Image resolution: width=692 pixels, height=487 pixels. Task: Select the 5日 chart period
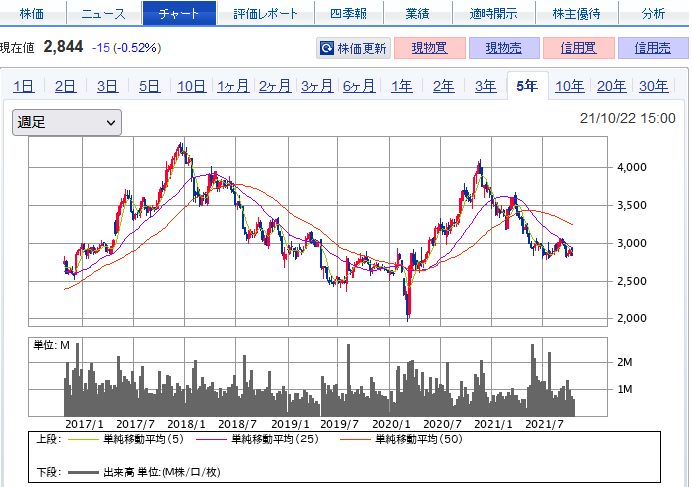coord(150,86)
